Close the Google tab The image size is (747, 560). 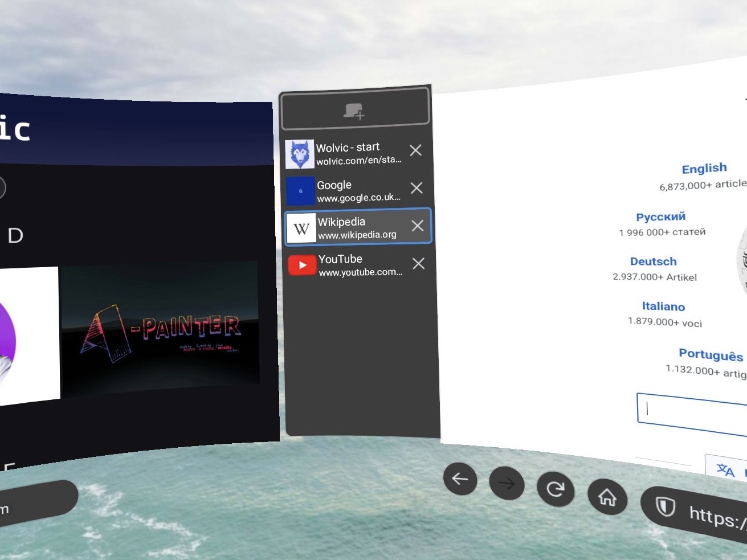[x=417, y=188]
